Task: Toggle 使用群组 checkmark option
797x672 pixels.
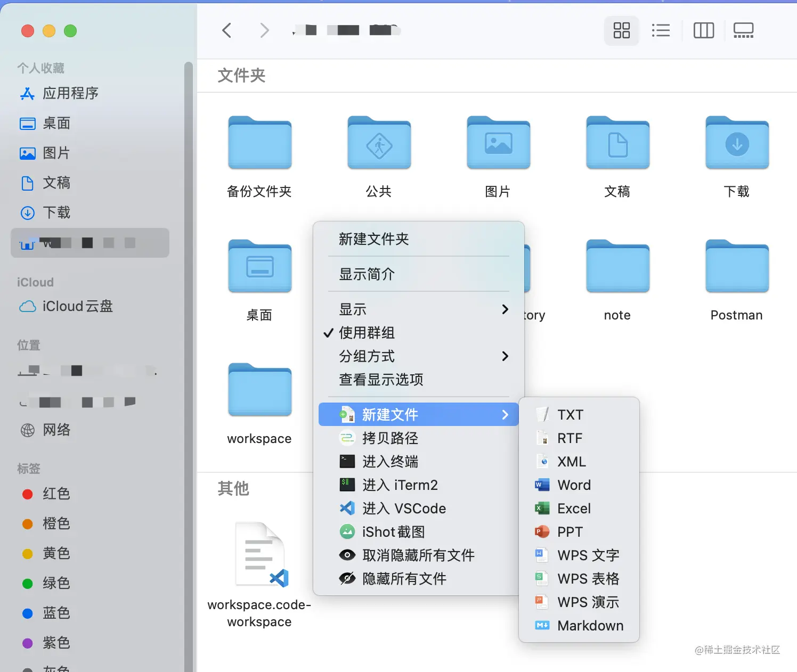Action: 418,333
